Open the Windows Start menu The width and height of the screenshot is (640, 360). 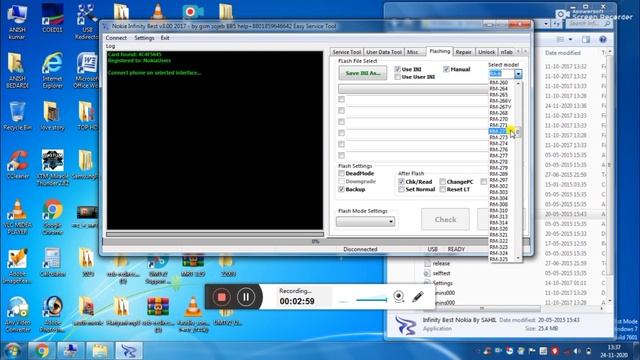[x=13, y=351]
